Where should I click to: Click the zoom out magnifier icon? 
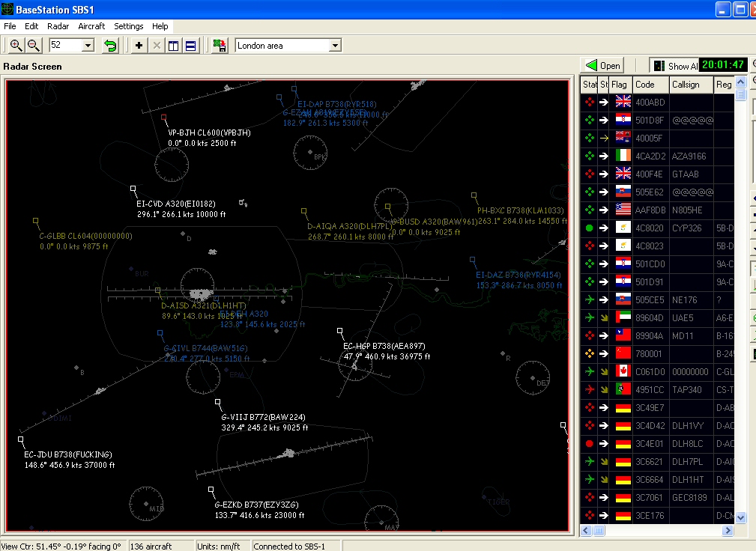34,46
